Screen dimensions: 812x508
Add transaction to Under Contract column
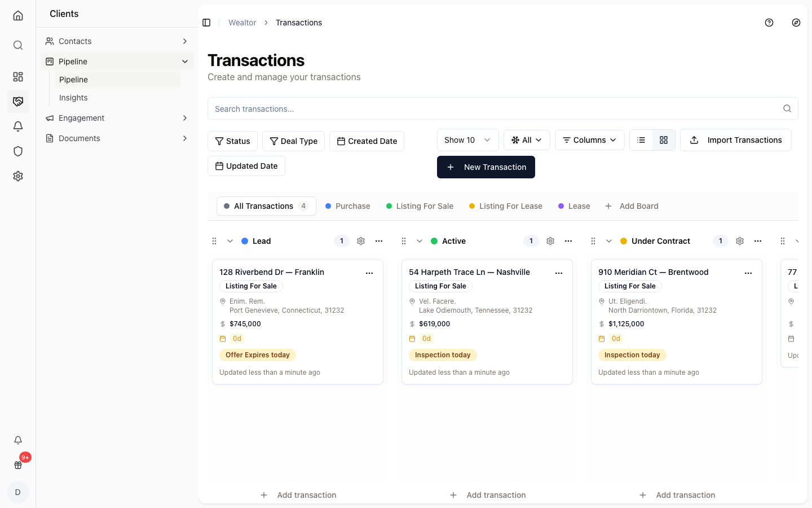[x=677, y=495]
